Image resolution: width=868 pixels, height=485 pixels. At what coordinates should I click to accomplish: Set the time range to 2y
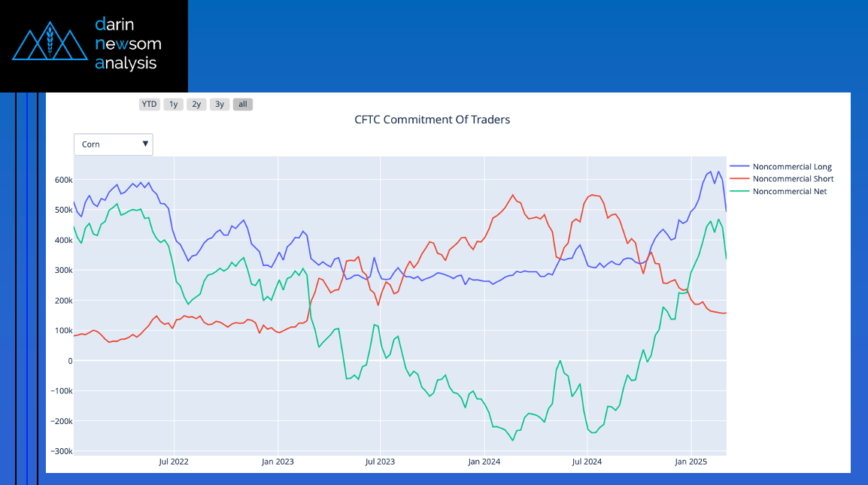click(x=196, y=105)
